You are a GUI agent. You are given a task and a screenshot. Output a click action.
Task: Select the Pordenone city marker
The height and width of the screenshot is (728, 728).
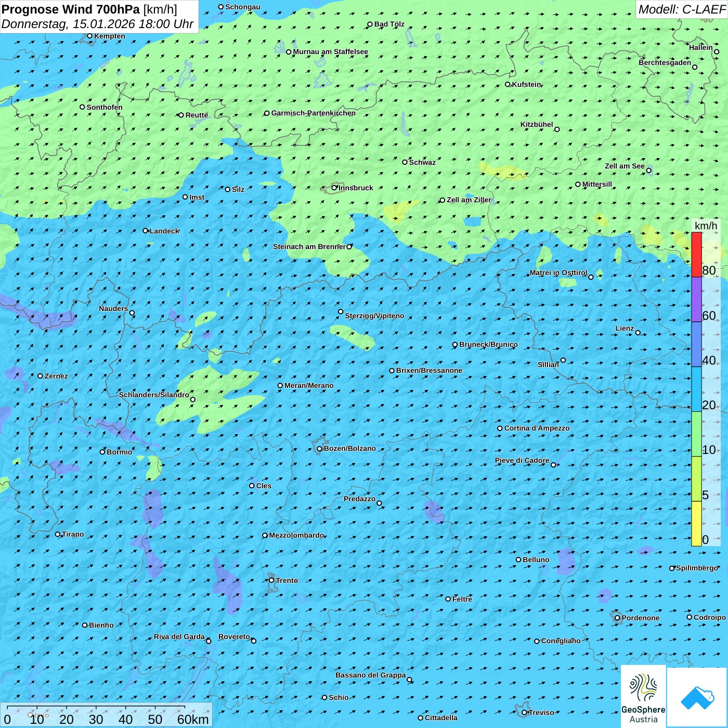click(617, 618)
